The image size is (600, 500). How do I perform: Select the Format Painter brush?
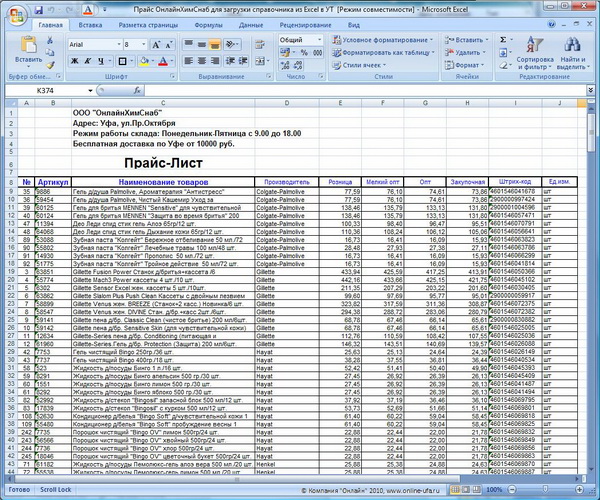tap(50, 65)
